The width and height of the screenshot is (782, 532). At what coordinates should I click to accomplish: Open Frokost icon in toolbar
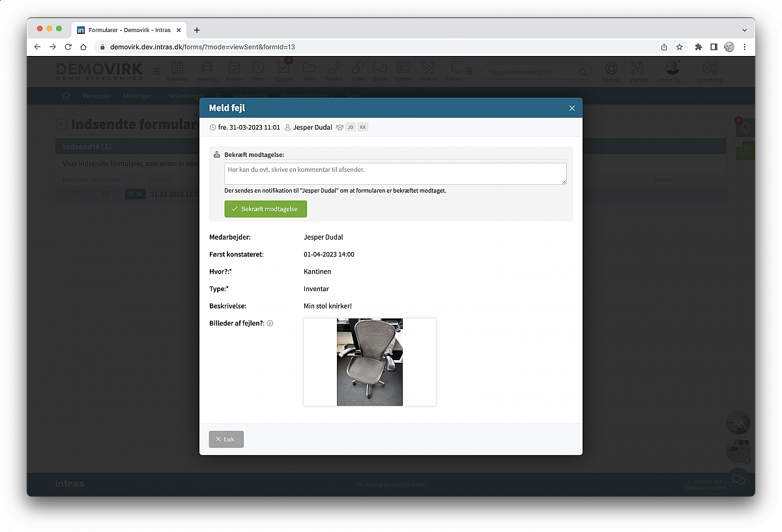click(x=429, y=71)
